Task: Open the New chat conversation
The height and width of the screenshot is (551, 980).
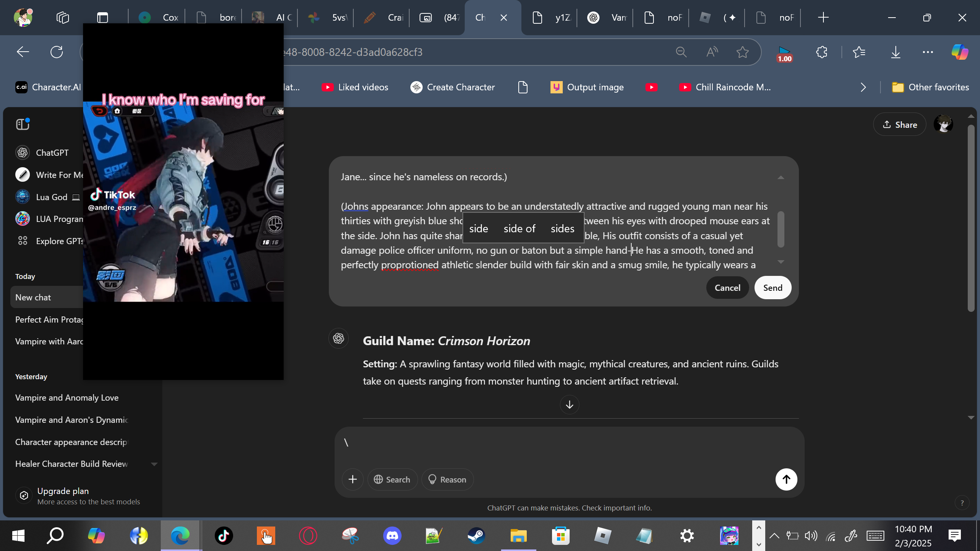Action: pos(47,297)
